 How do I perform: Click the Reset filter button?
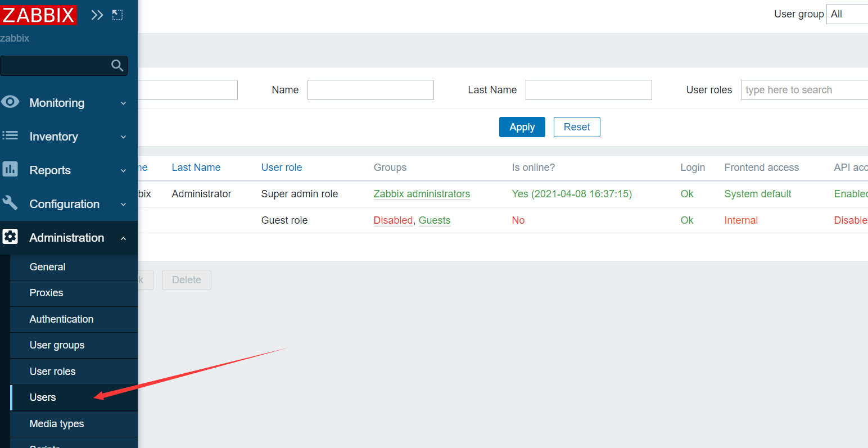point(577,127)
